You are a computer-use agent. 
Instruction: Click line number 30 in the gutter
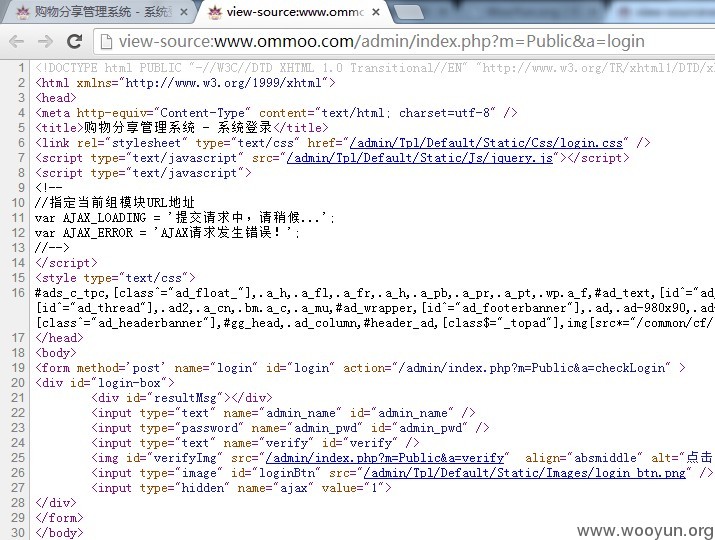[18, 532]
